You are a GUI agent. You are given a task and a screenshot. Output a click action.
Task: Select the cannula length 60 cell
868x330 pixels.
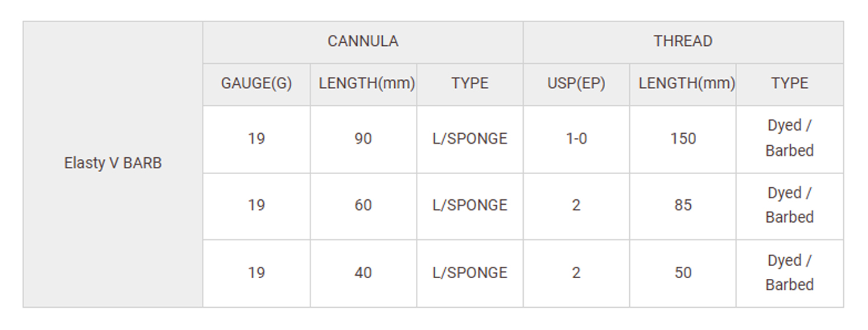[363, 205]
